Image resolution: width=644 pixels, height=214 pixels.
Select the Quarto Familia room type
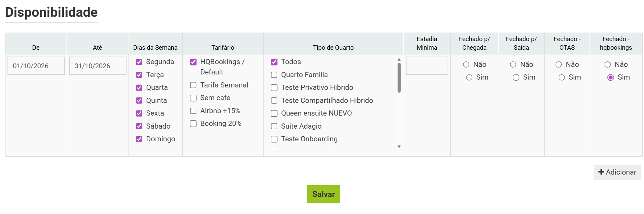click(x=274, y=75)
